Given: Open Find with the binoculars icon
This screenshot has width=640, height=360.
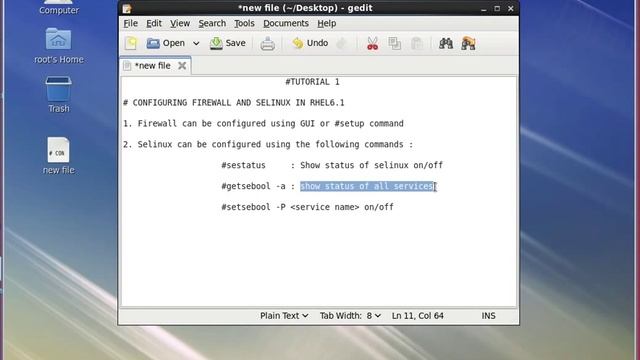Looking at the screenshot, I should pyautogui.click(x=446, y=43).
